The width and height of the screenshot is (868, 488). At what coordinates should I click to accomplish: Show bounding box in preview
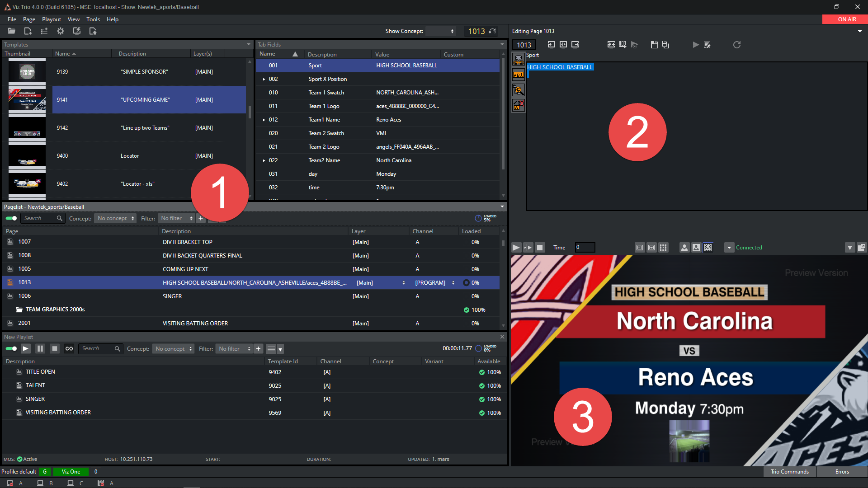(x=663, y=248)
